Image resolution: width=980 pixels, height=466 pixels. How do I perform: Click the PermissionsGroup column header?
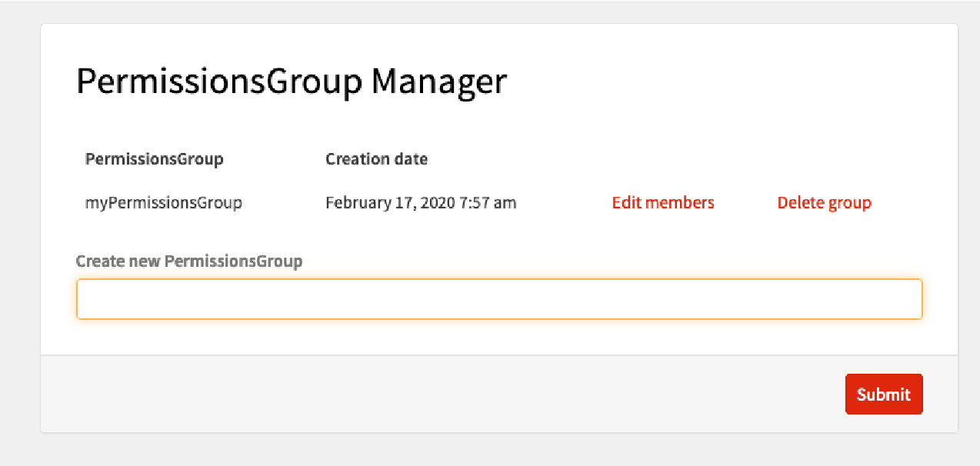tap(154, 159)
